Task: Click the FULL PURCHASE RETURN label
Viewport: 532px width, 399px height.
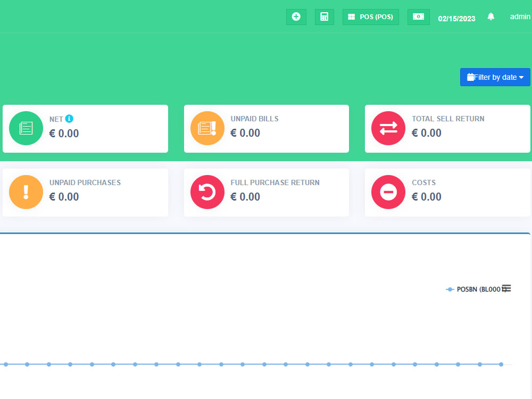Action: (x=275, y=182)
